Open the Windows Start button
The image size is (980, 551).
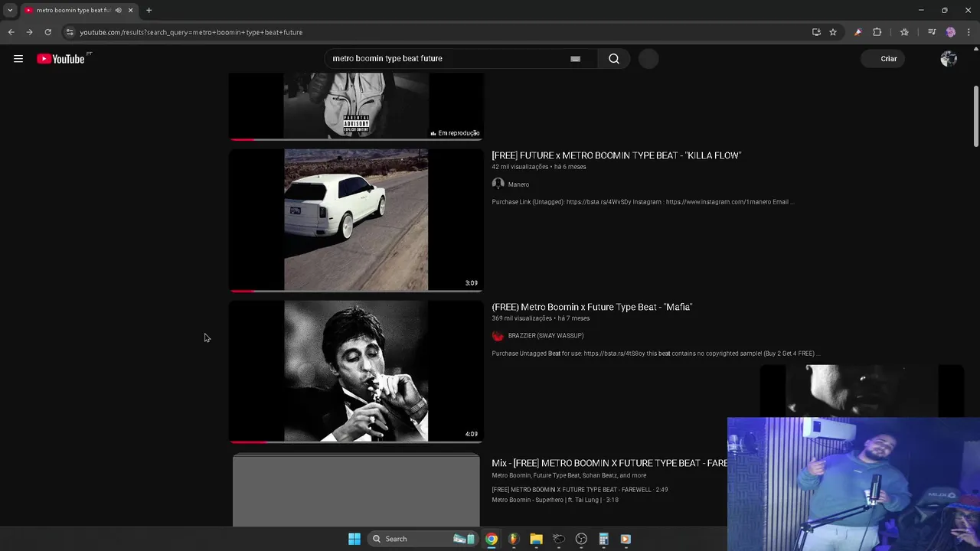(x=354, y=539)
